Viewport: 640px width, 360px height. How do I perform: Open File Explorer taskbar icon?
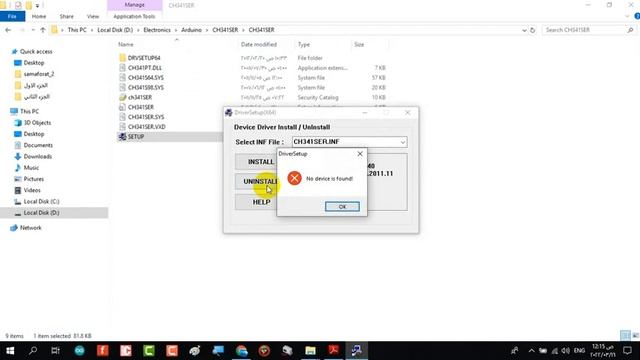[x=311, y=351]
